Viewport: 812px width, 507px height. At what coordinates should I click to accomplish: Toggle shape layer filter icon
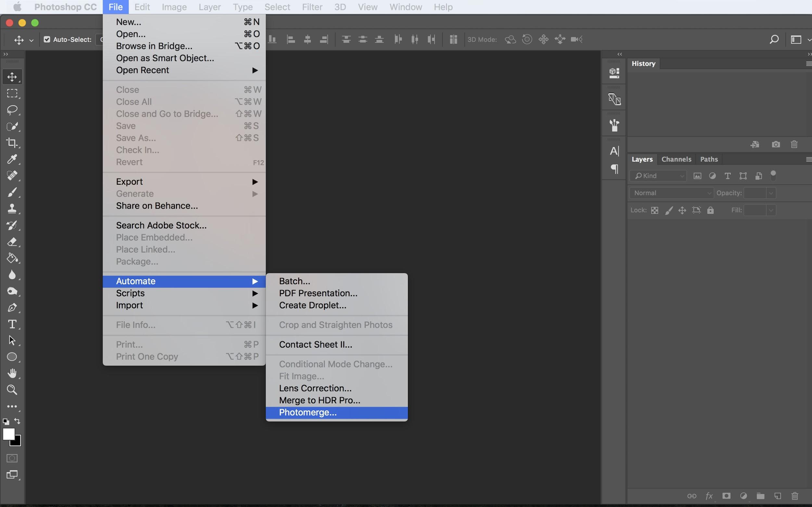[x=743, y=176]
